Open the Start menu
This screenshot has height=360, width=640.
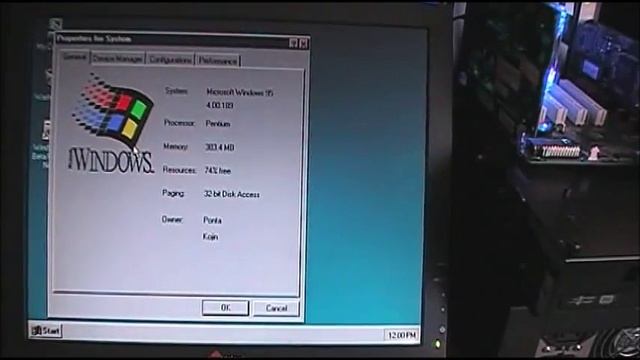coord(46,331)
